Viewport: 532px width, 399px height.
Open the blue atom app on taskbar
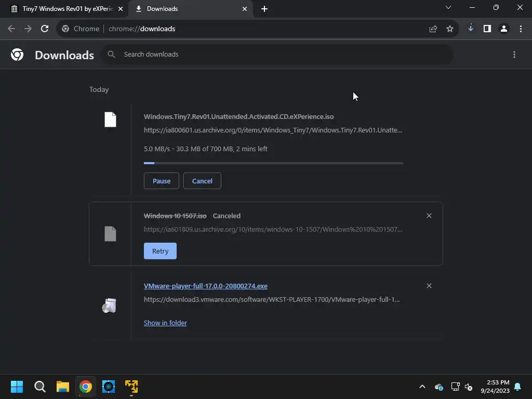109,387
